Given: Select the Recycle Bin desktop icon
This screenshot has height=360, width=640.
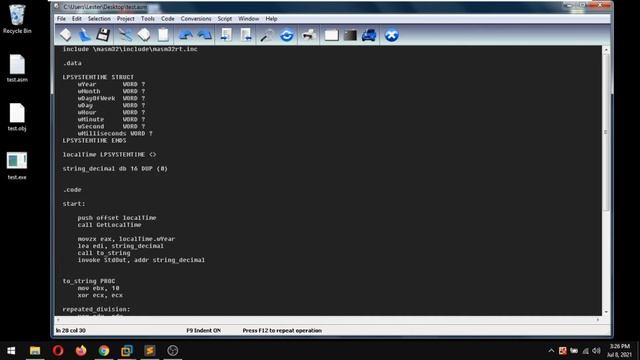Looking at the screenshot, I should (x=17, y=19).
